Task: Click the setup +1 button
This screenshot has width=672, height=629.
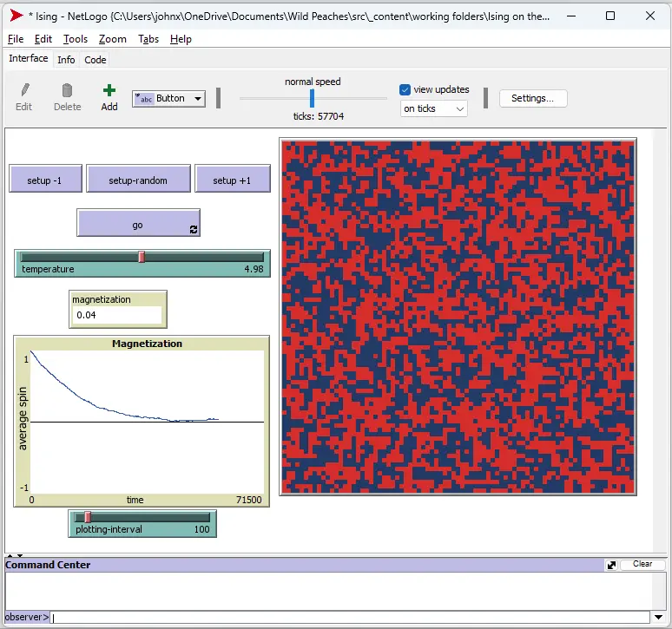Action: click(x=233, y=179)
